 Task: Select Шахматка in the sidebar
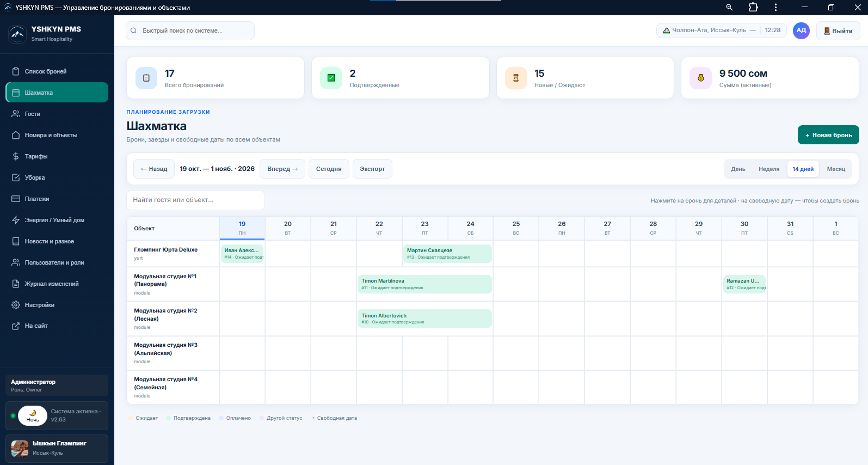[x=57, y=93]
